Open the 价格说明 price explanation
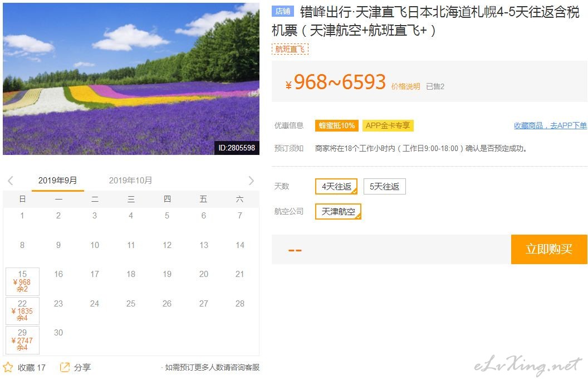The width and height of the screenshot is (588, 384). pyautogui.click(x=405, y=87)
